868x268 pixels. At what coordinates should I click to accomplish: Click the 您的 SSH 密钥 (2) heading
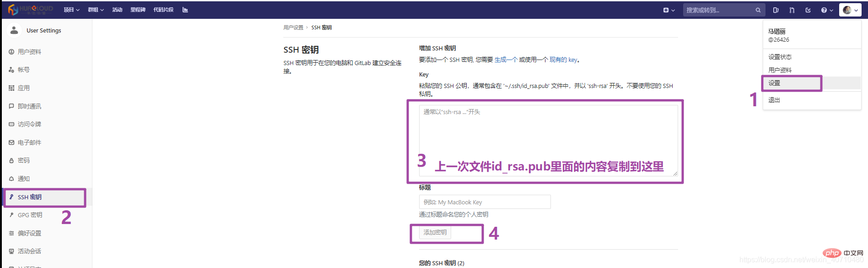[442, 263]
